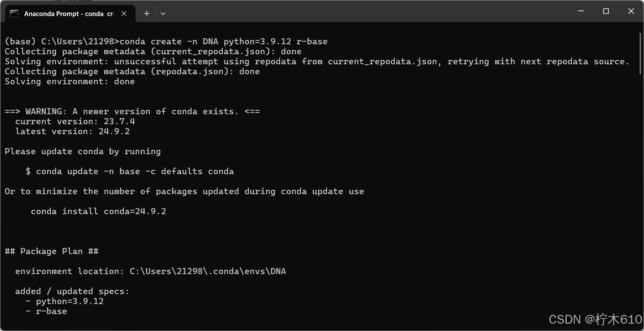Minimize the terminal window

tap(581, 11)
